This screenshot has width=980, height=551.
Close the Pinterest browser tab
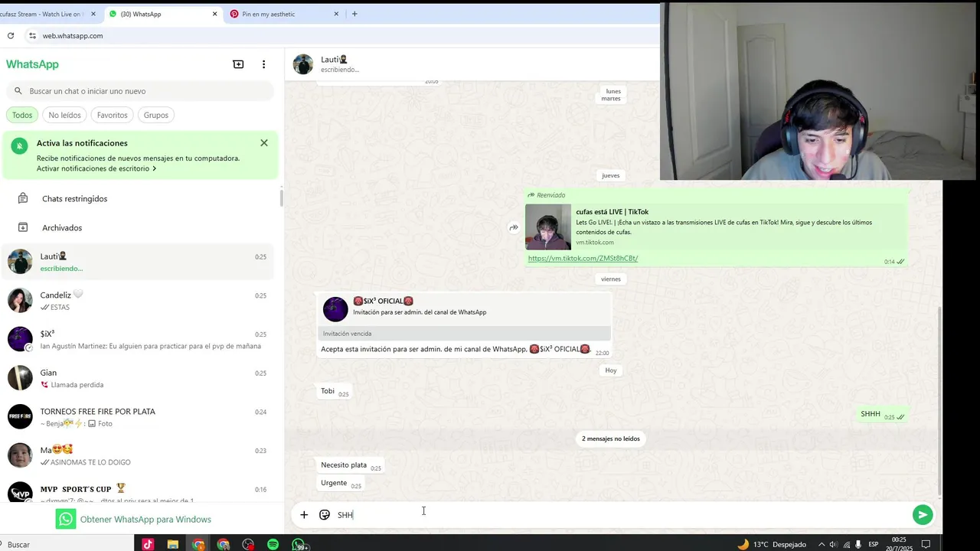(336, 14)
